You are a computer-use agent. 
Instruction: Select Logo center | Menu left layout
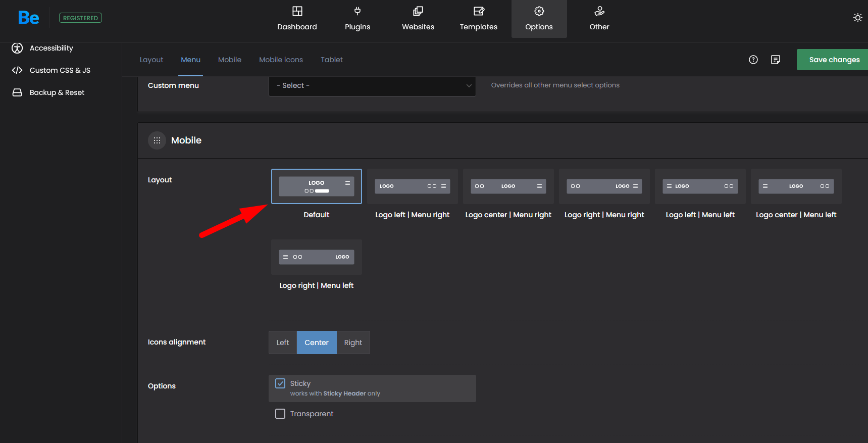(796, 186)
